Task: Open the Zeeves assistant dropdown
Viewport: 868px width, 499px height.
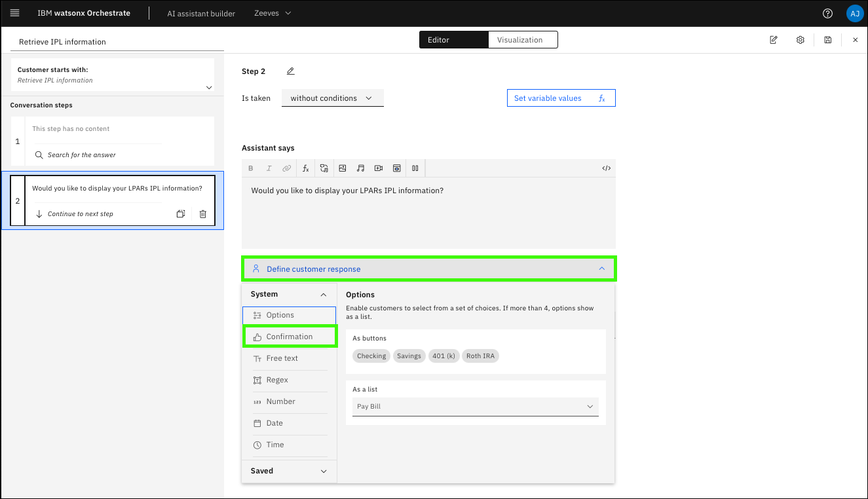Action: click(x=273, y=13)
